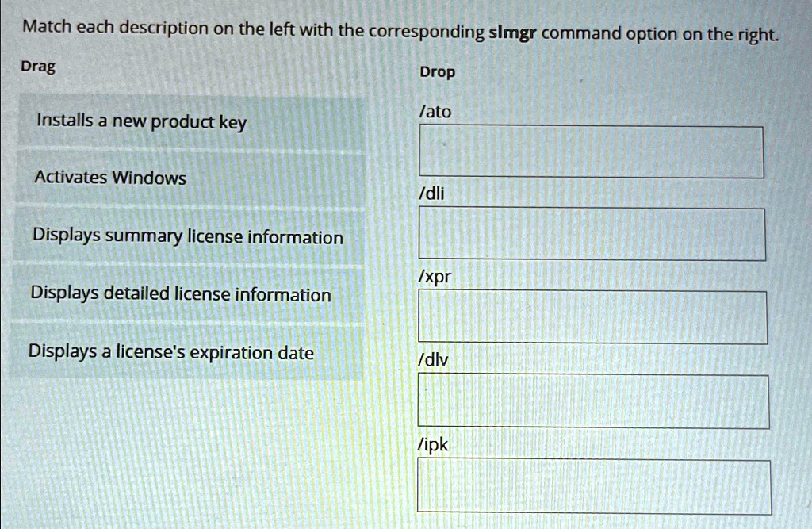
Task: Click the bolded word 'slmgr' in the instructions
Action: [511, 33]
